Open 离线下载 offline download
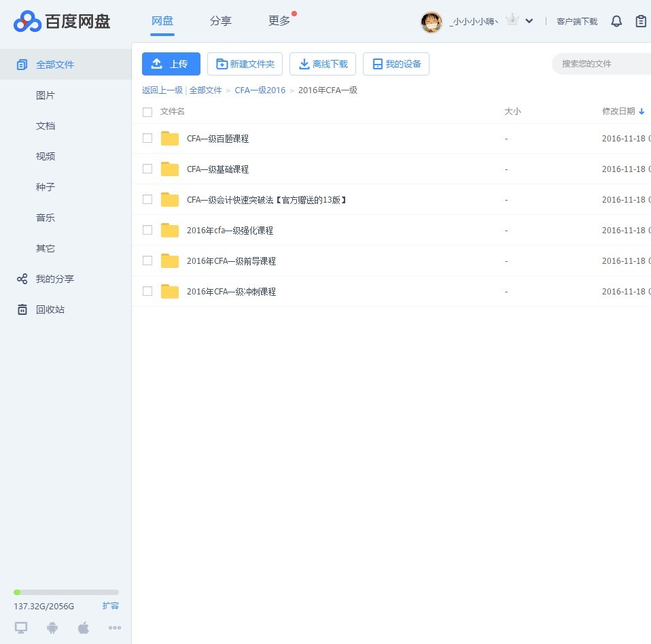 [323, 64]
